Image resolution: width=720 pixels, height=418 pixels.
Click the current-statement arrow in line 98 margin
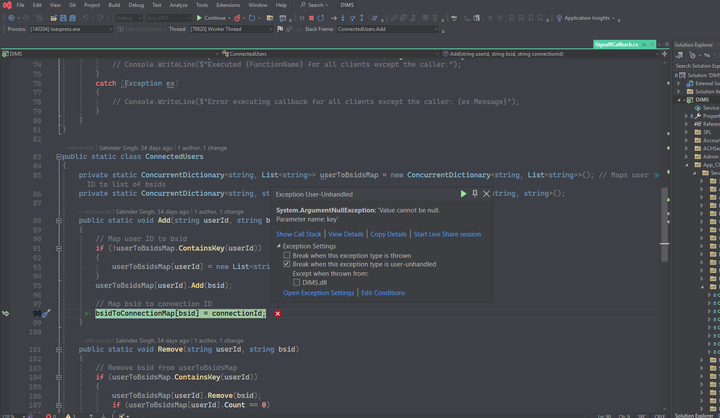click(6, 313)
